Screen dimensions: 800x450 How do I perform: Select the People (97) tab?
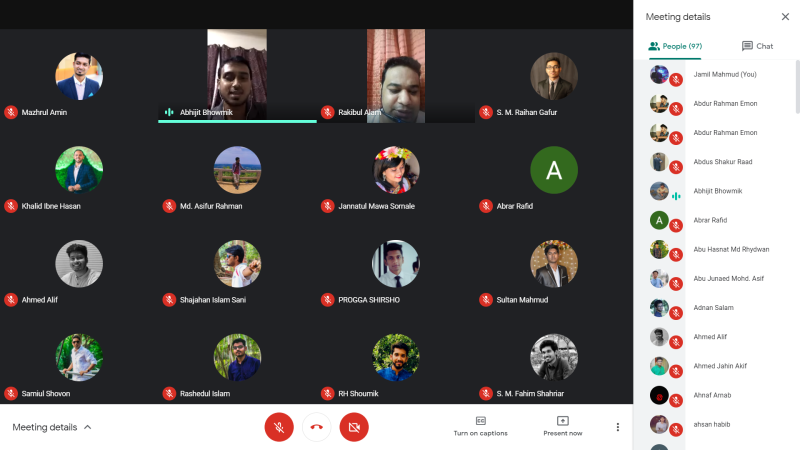(x=675, y=46)
